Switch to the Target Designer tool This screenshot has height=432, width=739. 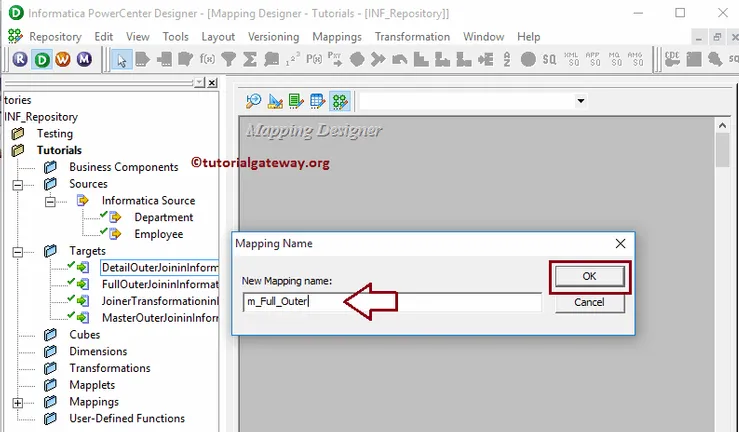click(275, 101)
